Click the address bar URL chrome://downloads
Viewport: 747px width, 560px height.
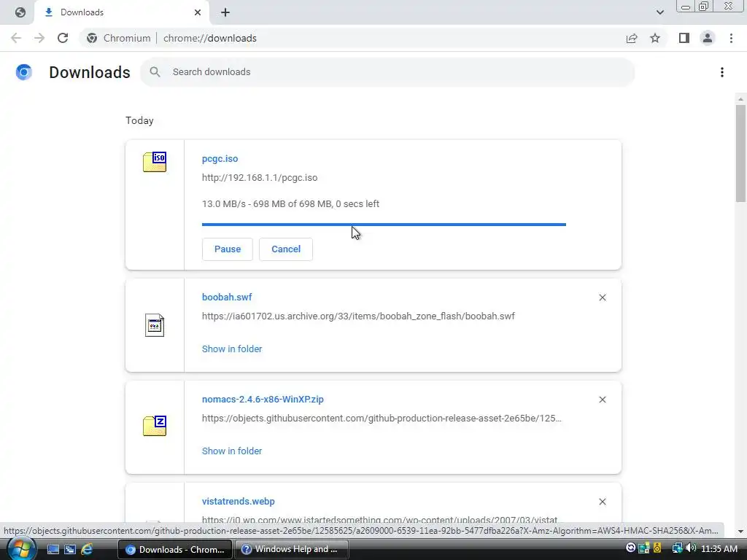[x=209, y=38]
